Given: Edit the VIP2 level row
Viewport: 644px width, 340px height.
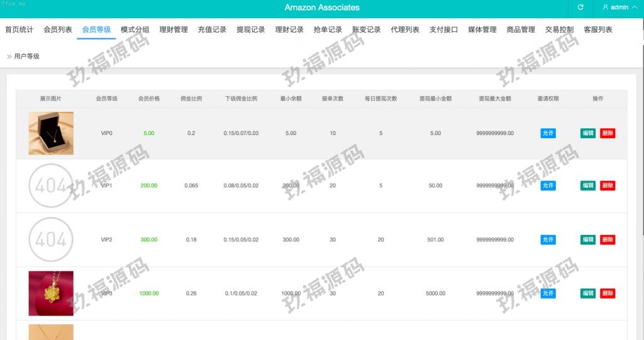Looking at the screenshot, I should pos(587,239).
